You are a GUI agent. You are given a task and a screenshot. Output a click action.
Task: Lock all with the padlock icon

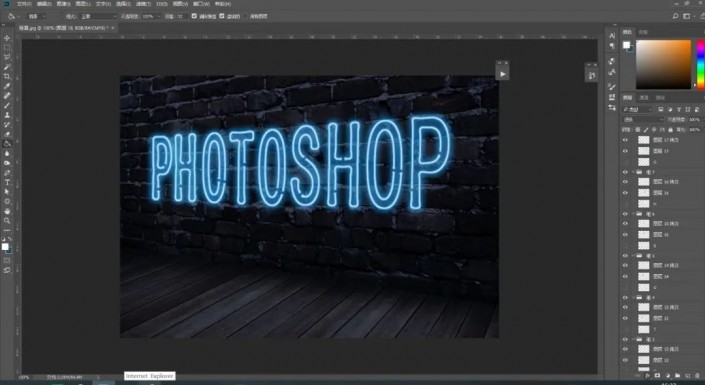pos(670,130)
